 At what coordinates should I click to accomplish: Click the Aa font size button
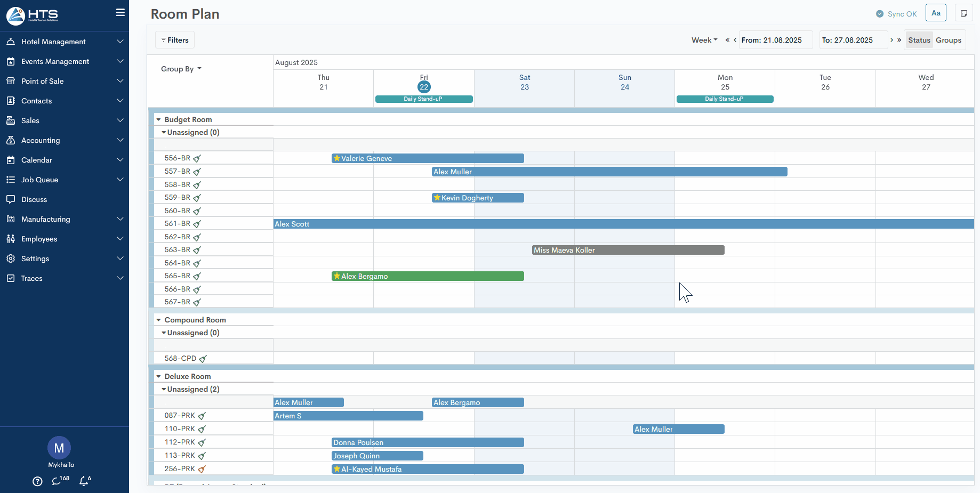pos(936,13)
